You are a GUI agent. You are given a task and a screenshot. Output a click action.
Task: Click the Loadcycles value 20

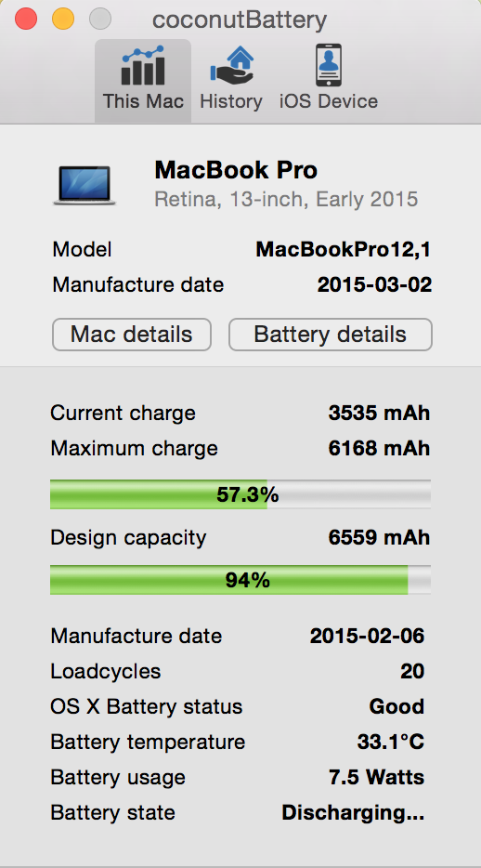point(412,671)
